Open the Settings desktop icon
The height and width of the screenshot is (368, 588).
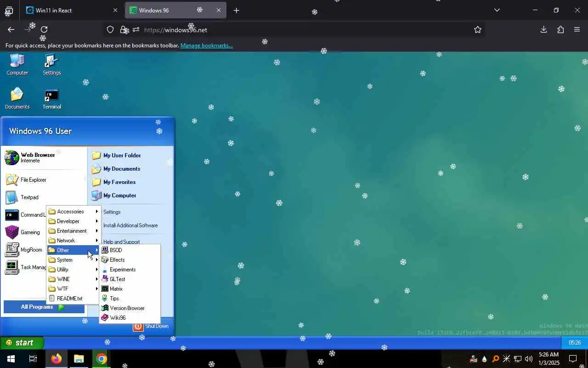click(51, 64)
